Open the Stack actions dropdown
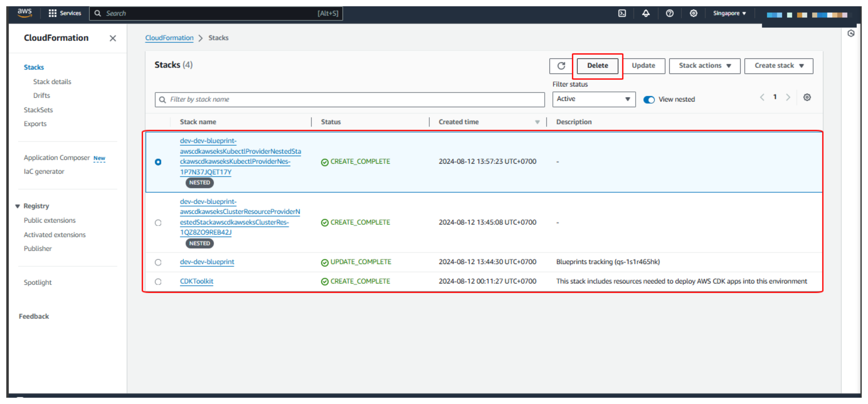This screenshot has width=868, height=404. [705, 66]
